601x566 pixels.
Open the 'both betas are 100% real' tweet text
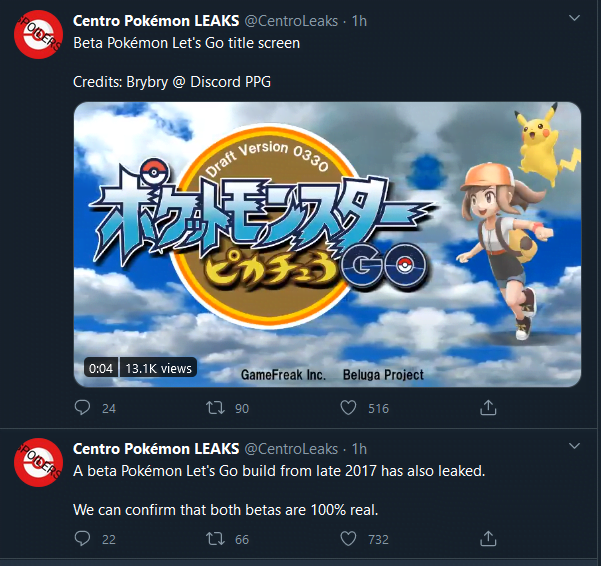[225, 510]
